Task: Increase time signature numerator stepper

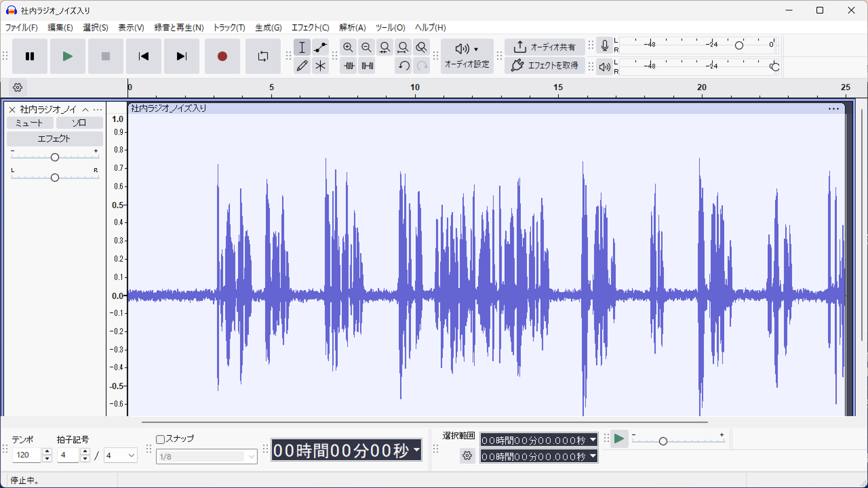Action: (85, 452)
